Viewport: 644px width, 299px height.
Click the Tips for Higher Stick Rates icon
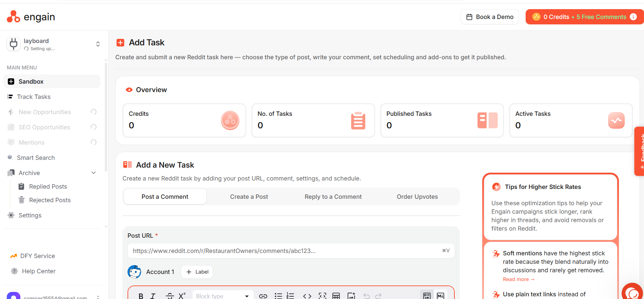496,187
